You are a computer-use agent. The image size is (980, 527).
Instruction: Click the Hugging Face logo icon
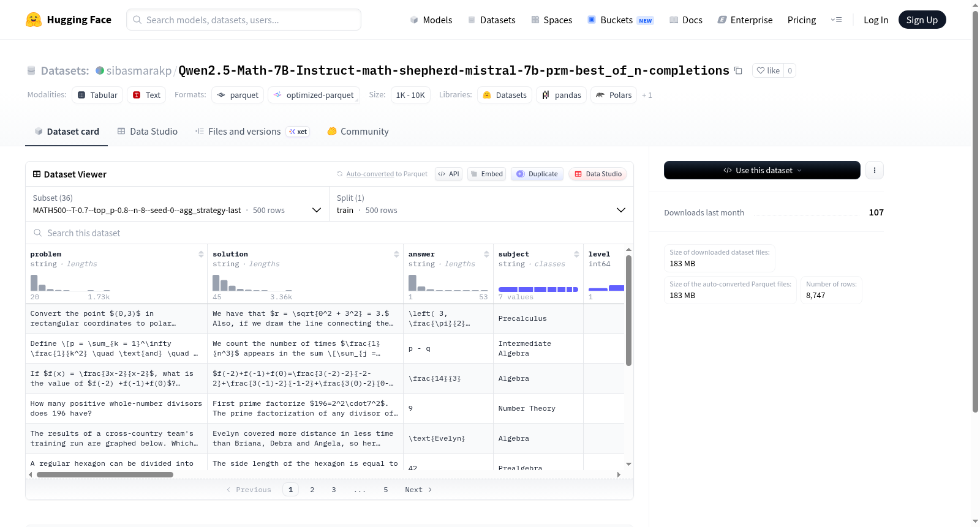(34, 20)
